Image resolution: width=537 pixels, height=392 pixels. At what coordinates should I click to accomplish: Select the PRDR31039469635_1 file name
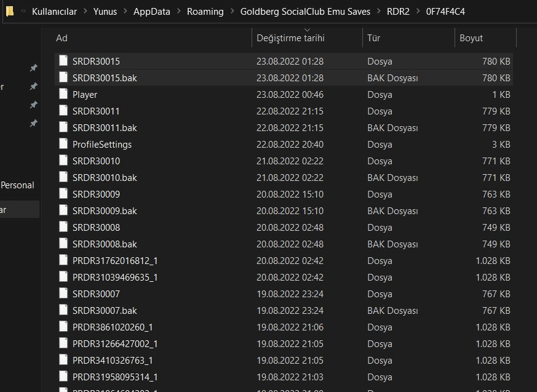pyautogui.click(x=115, y=278)
